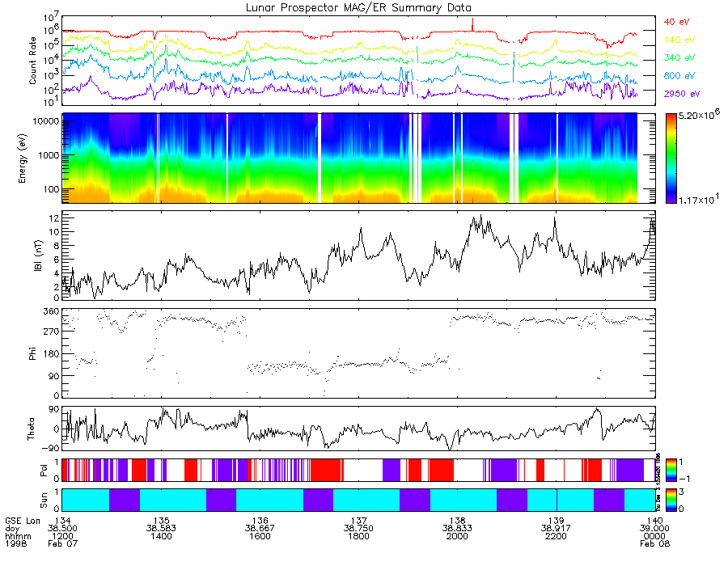Click the hhmm row label

coord(18,536)
